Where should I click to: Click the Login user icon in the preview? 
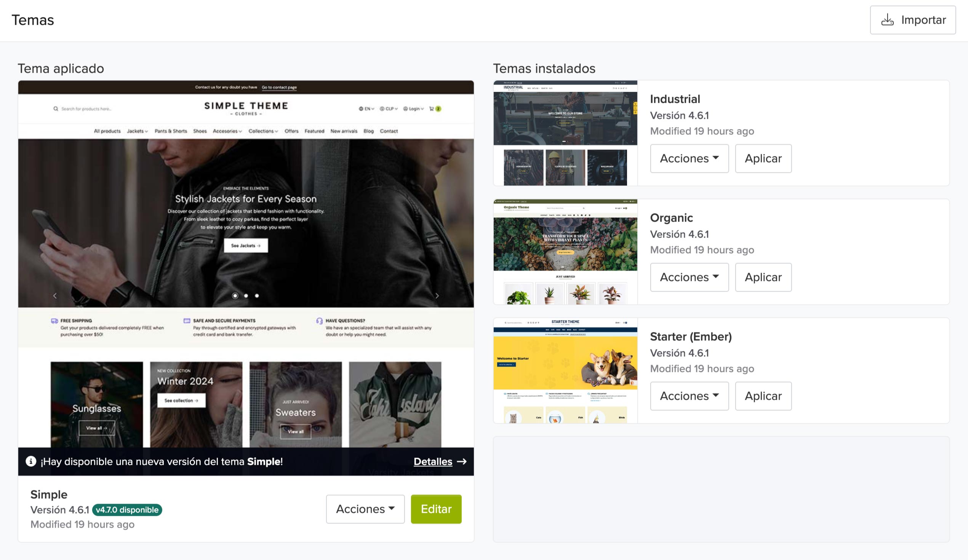(x=405, y=108)
